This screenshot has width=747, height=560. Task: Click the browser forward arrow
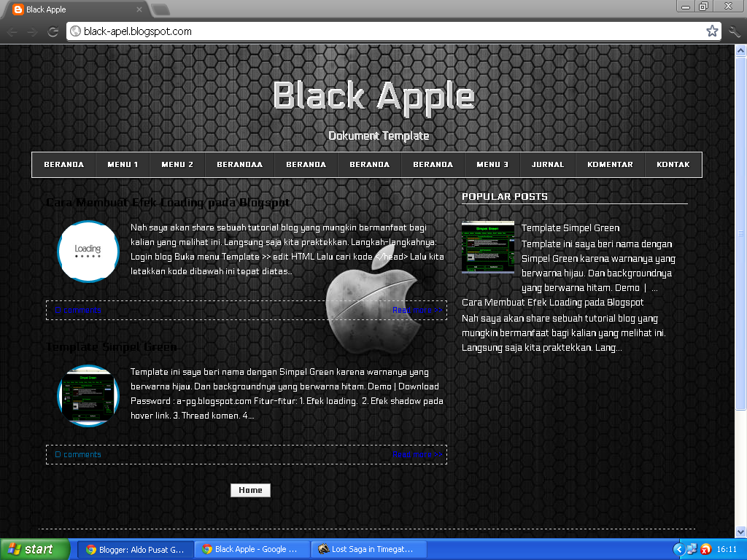click(32, 32)
